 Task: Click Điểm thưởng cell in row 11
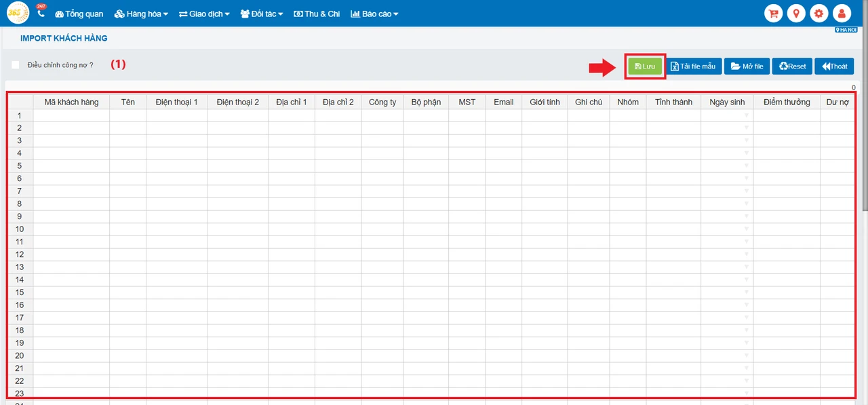click(x=787, y=242)
